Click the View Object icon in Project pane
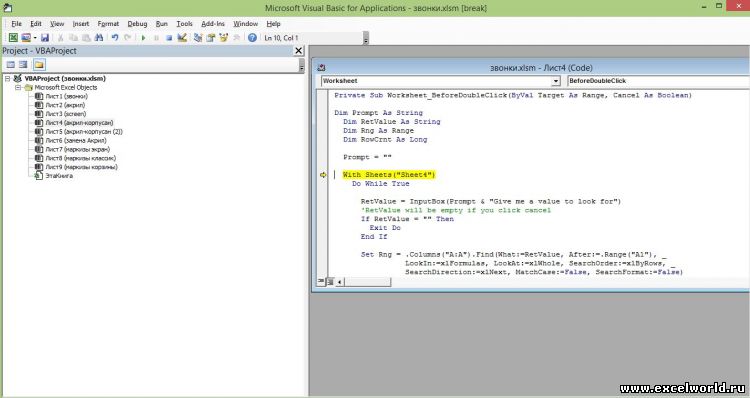The width and height of the screenshot is (750, 398). pos(23,65)
